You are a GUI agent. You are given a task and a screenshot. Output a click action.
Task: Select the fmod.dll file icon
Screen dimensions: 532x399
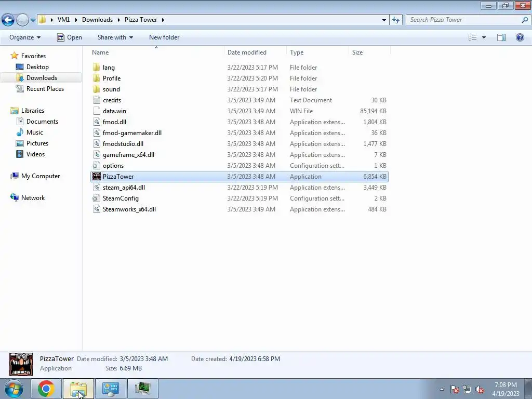pos(96,122)
